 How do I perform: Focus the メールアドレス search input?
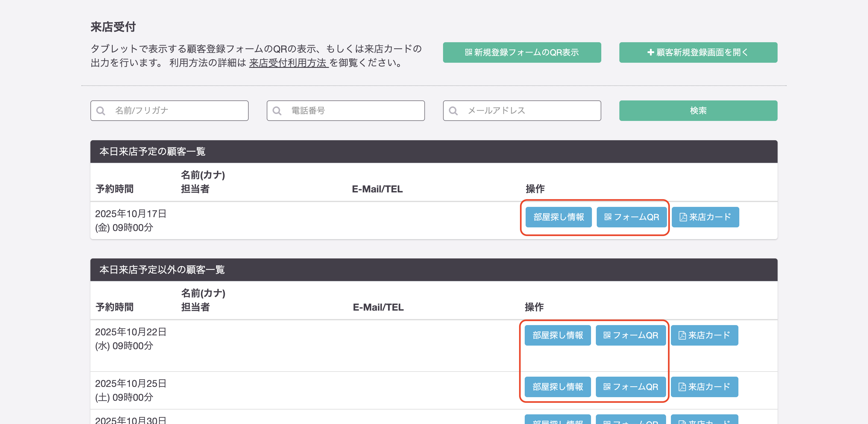[x=522, y=111]
